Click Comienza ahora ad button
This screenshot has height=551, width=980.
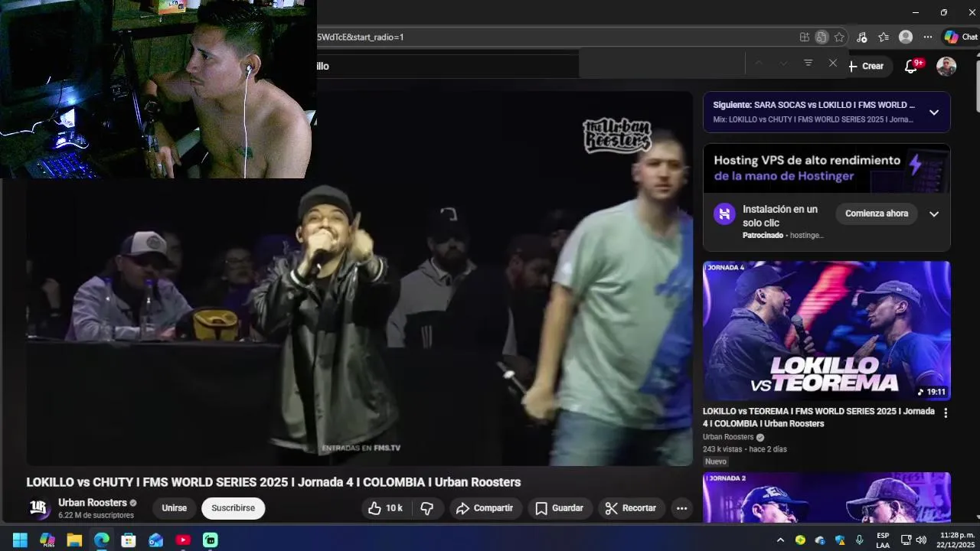tap(877, 214)
